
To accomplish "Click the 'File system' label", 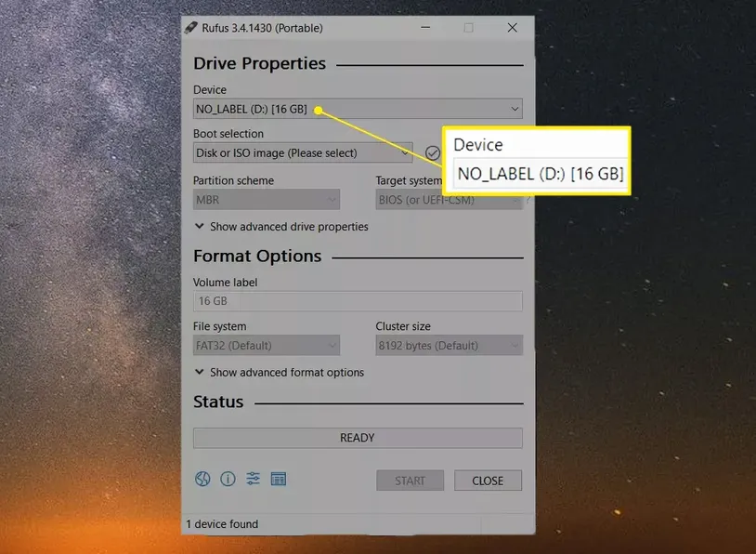I will [x=220, y=326].
